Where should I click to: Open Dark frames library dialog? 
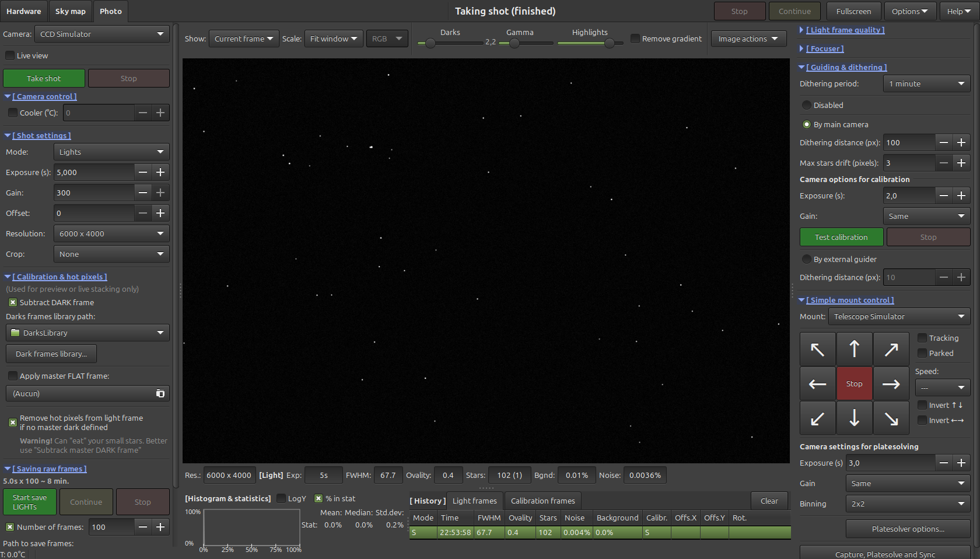point(51,354)
